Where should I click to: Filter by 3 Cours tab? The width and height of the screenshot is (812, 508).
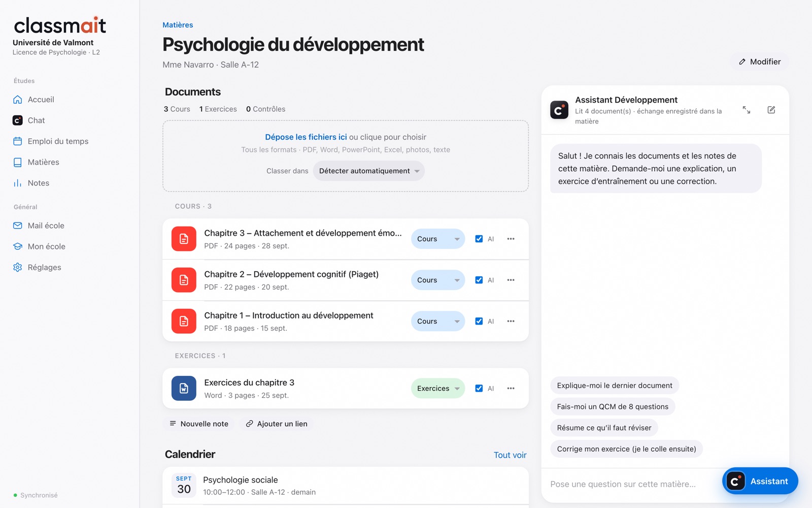click(x=177, y=109)
